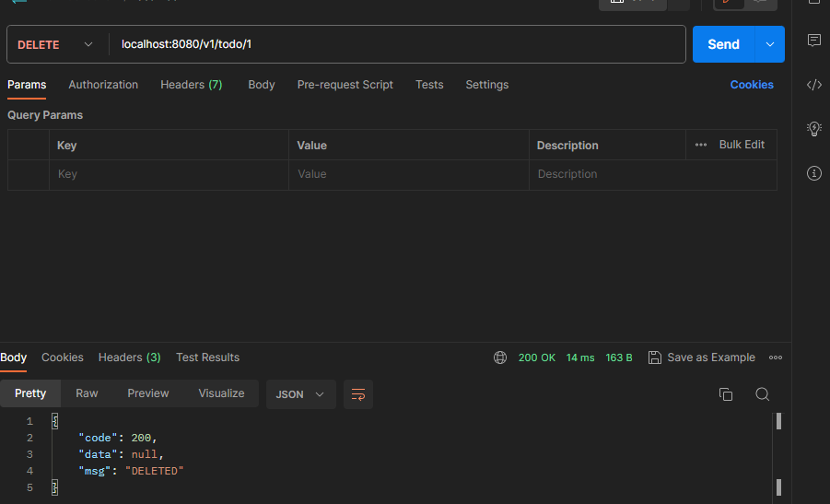Open query params column options ellipsis
The width and height of the screenshot is (830, 504).
(x=701, y=145)
